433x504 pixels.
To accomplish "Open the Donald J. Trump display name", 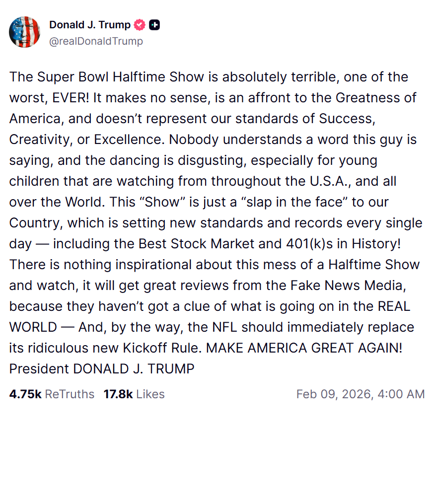I will point(90,25).
